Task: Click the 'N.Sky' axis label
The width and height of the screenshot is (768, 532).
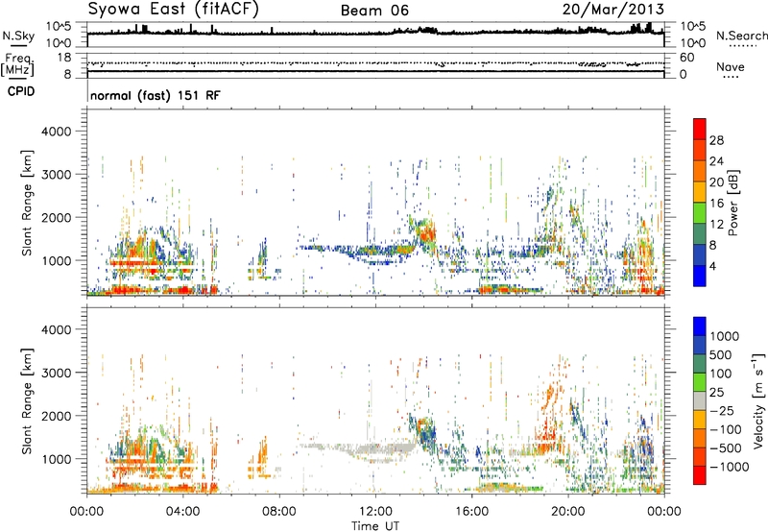Action: (x=18, y=36)
